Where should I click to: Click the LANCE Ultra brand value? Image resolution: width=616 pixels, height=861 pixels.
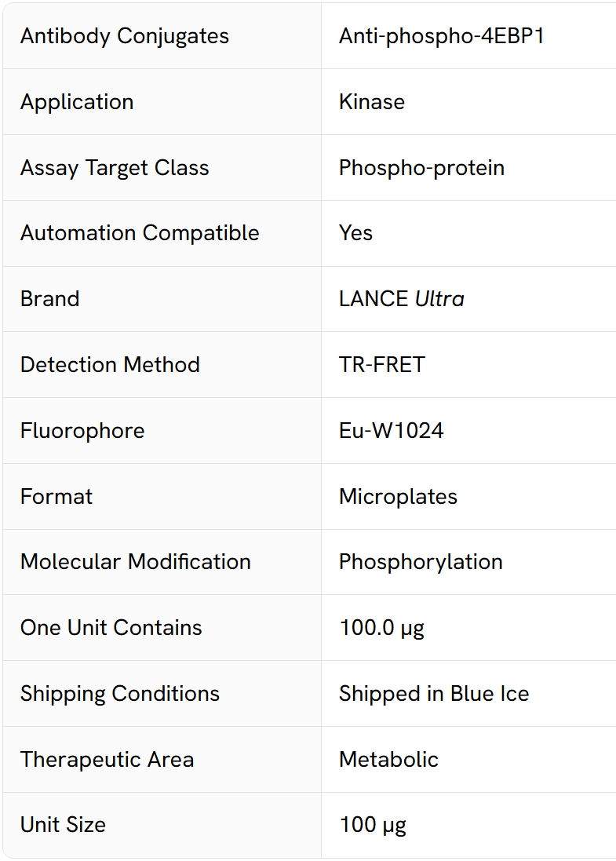click(401, 299)
